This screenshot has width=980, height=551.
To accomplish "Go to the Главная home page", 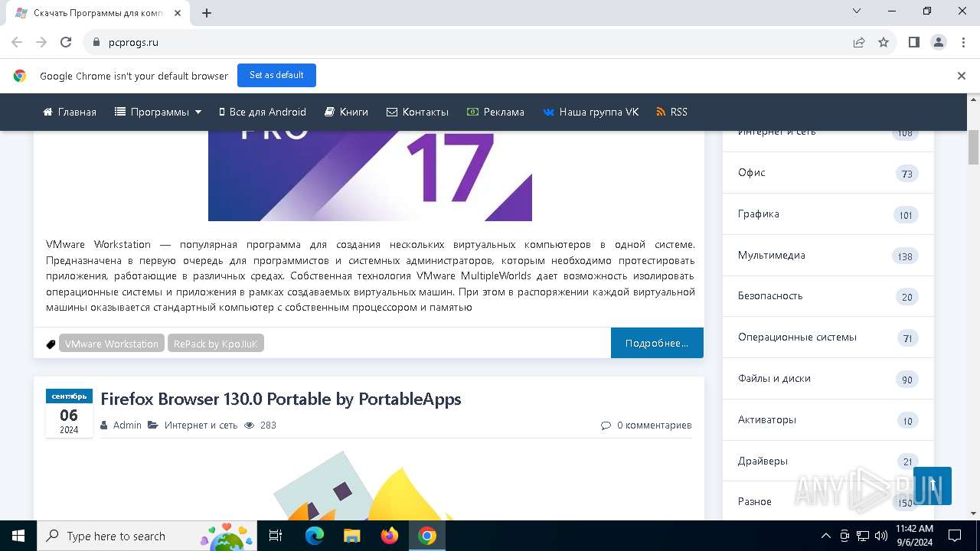I will [70, 112].
